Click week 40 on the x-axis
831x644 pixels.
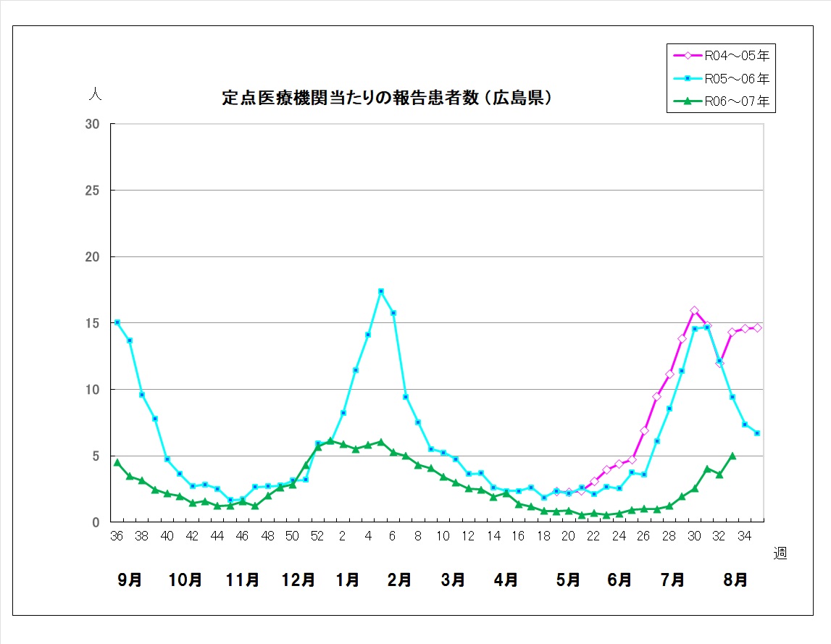pos(167,536)
